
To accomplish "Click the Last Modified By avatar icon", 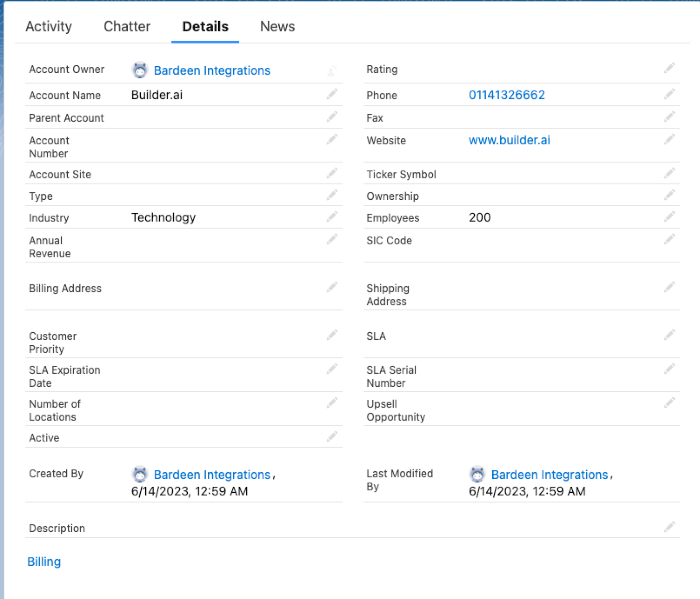I will tap(477, 474).
